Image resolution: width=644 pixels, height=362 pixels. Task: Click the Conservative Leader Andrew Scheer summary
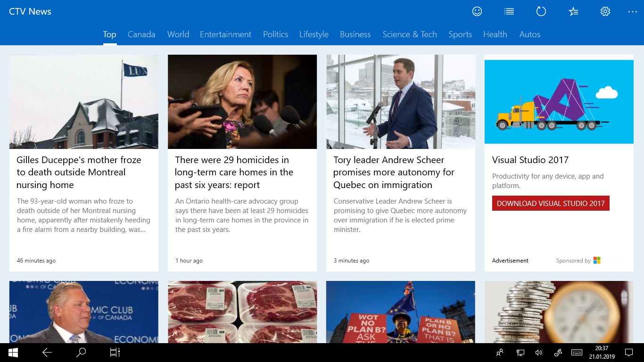point(400,215)
